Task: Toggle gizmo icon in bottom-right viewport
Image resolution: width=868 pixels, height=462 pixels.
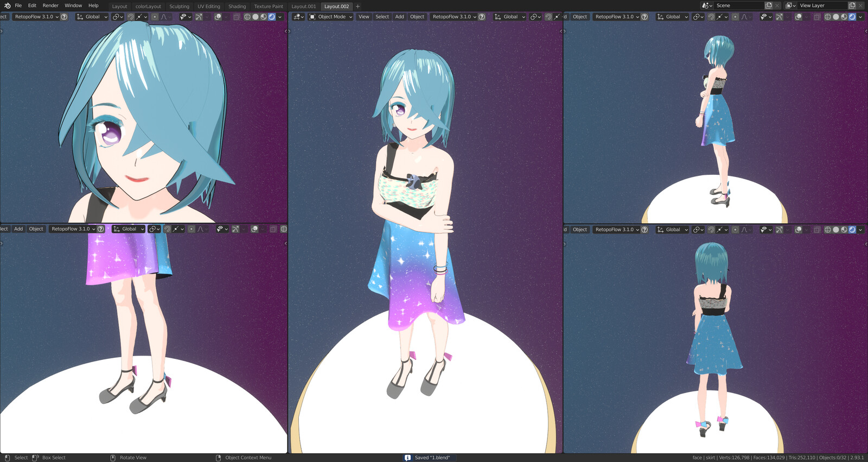Action: coord(780,230)
